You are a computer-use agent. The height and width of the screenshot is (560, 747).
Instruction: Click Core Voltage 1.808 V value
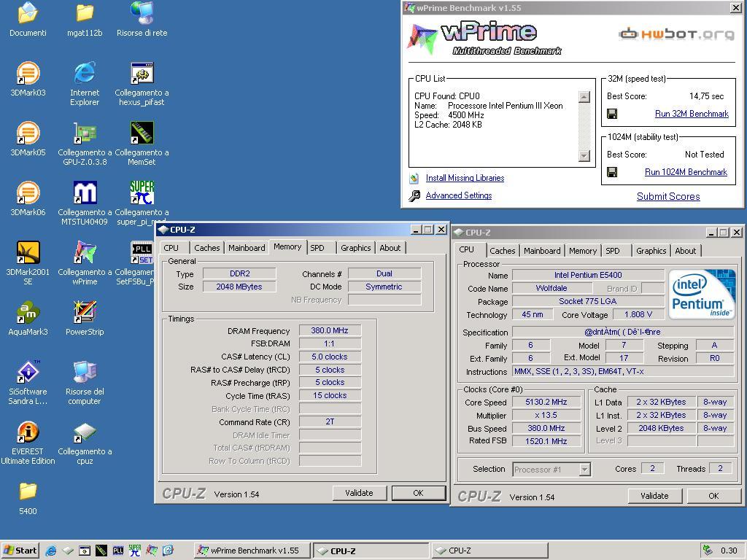(x=638, y=314)
